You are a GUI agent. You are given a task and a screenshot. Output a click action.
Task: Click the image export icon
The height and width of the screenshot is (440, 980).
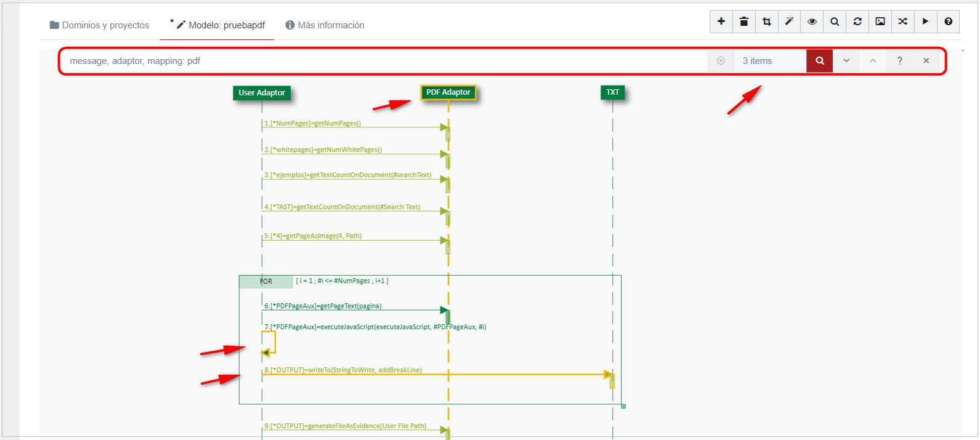tap(880, 22)
